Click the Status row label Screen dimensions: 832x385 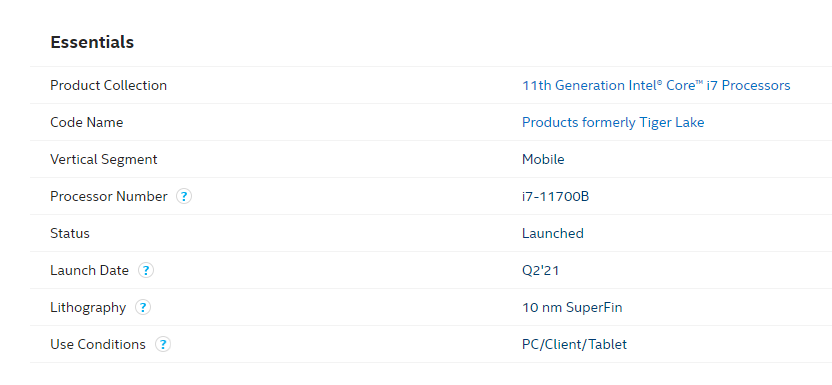(x=70, y=233)
